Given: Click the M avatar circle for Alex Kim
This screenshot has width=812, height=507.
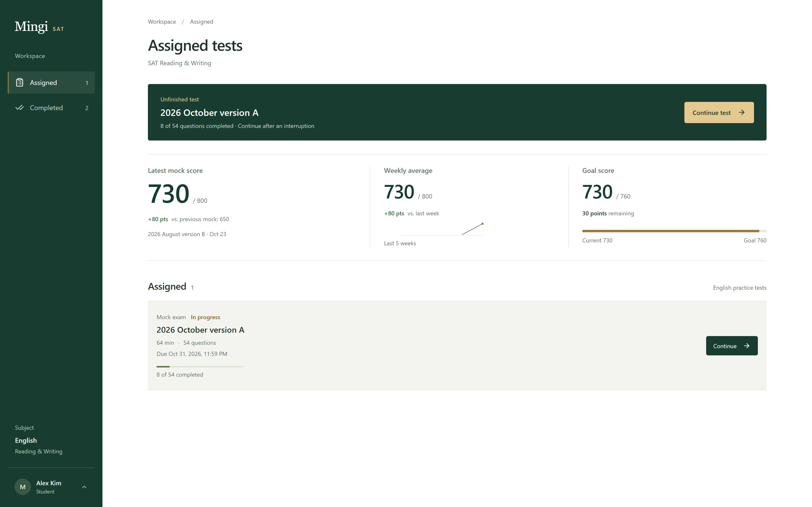Looking at the screenshot, I should pos(22,487).
